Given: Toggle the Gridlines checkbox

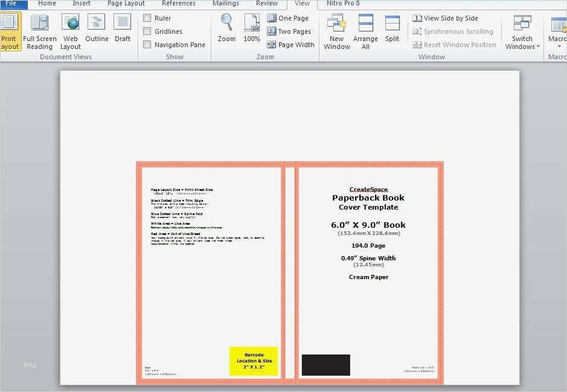Looking at the screenshot, I should coord(147,31).
